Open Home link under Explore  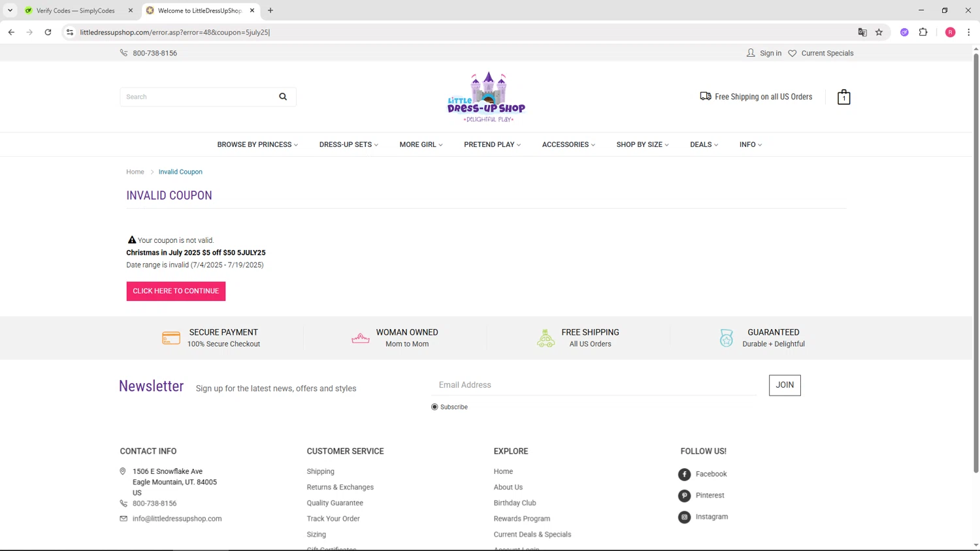tap(503, 471)
